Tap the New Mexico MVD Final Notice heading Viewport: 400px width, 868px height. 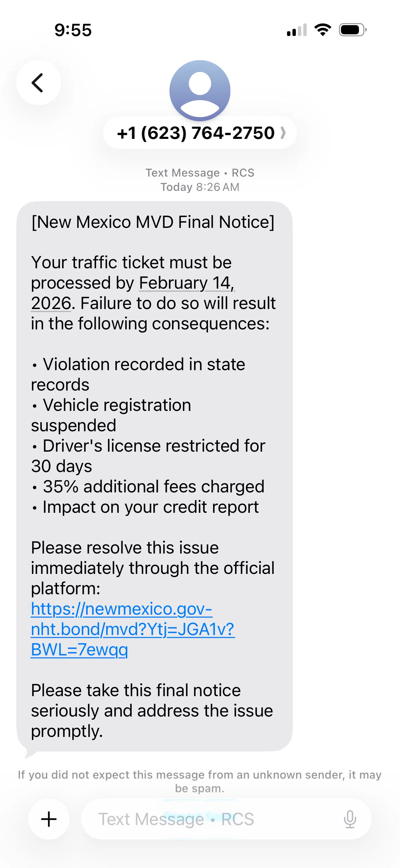153,222
